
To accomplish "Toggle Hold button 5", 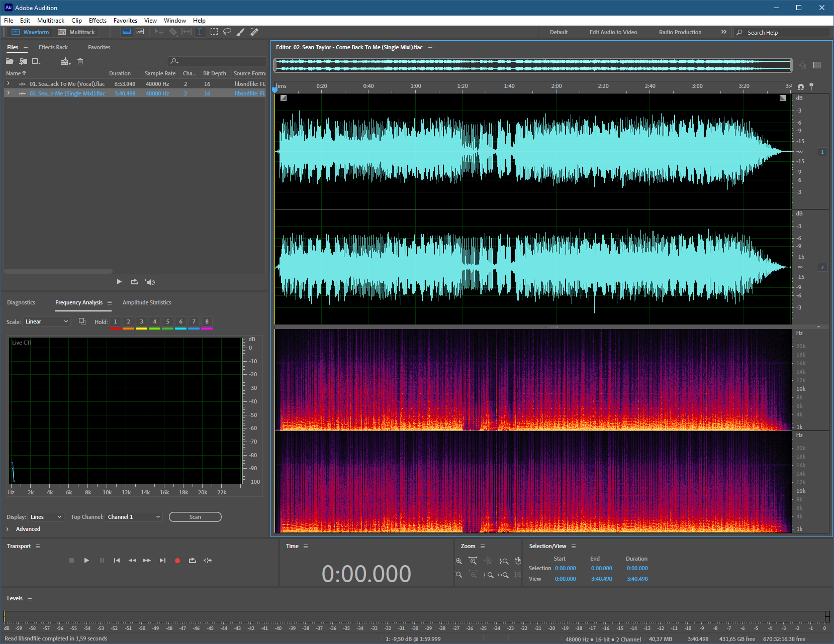I will click(x=167, y=321).
